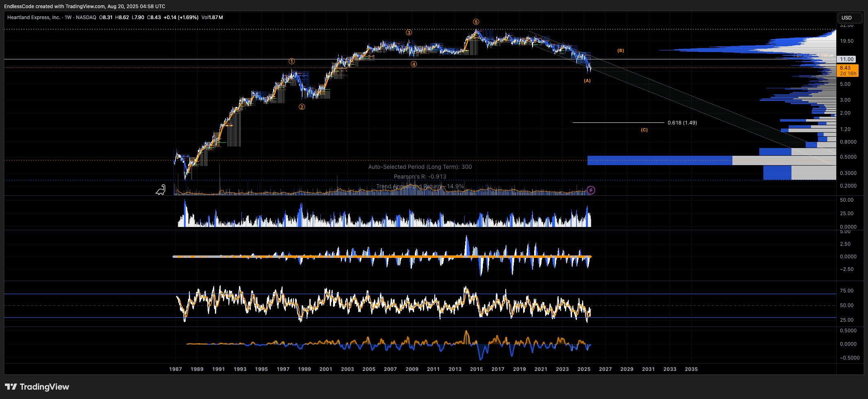Click the Vol 1.87M readout
Image resolution: width=868 pixels, height=399 pixels.
pos(212,17)
